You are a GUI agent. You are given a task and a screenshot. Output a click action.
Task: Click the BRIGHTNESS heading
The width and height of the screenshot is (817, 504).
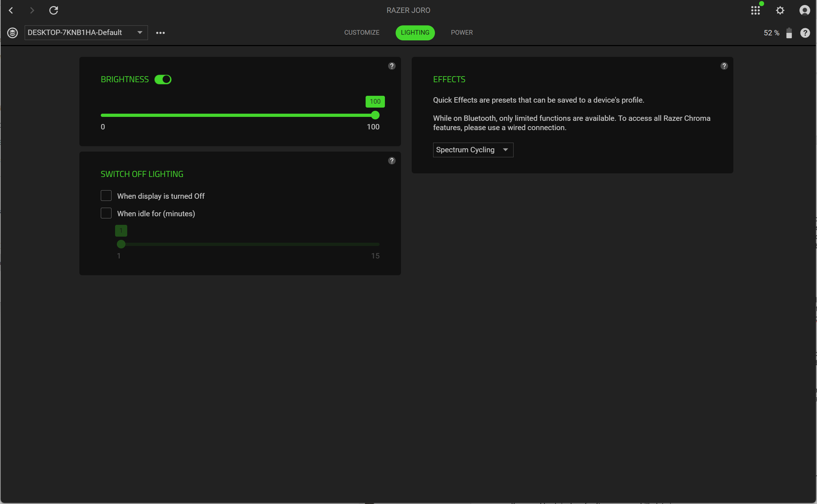(125, 79)
